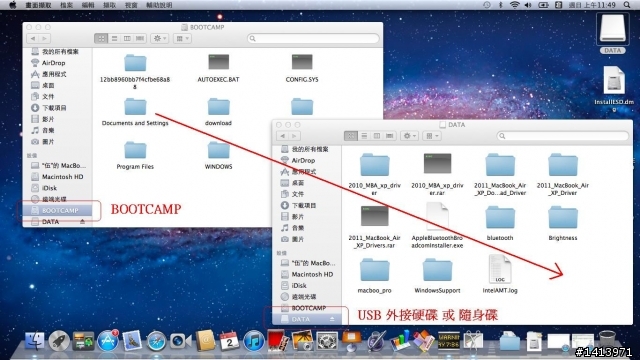Open the arrange dropdown in DATA window
Viewport: 640px width, 360px height.
[x=431, y=136]
